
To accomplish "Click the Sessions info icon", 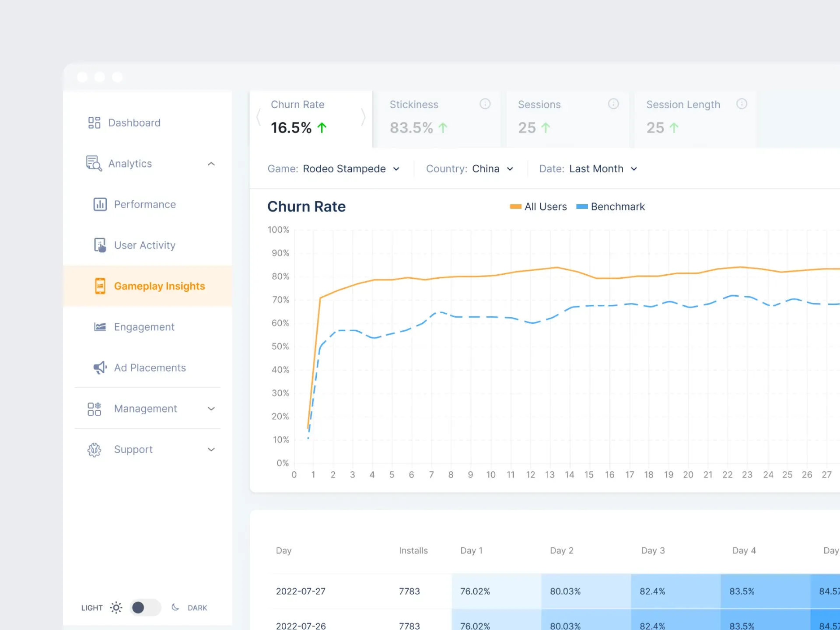I will coord(613,104).
